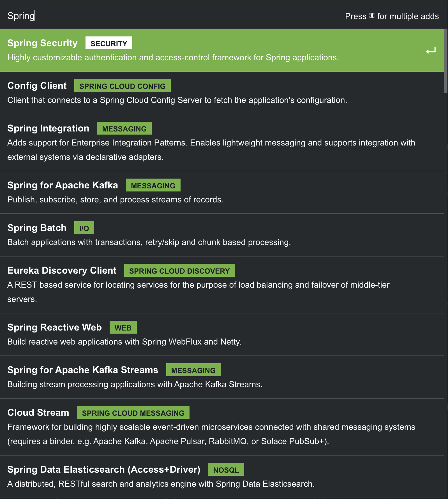This screenshot has height=499, width=448.
Task: Add the Config Client dependency
Action: click(222, 93)
